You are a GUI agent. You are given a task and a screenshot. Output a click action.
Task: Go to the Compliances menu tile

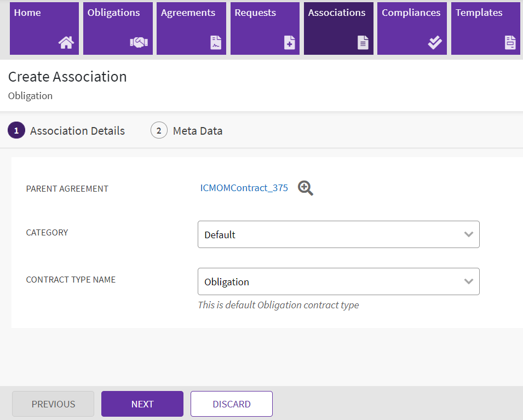(411, 28)
